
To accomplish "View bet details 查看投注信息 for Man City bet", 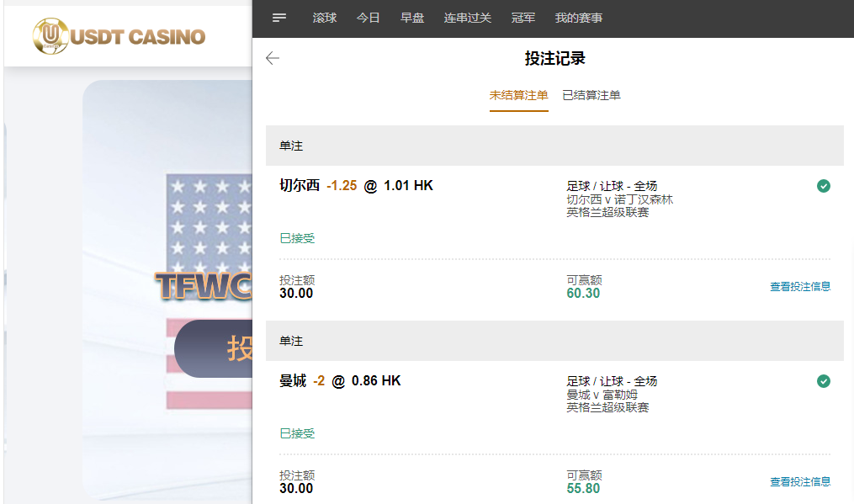I will click(x=799, y=482).
